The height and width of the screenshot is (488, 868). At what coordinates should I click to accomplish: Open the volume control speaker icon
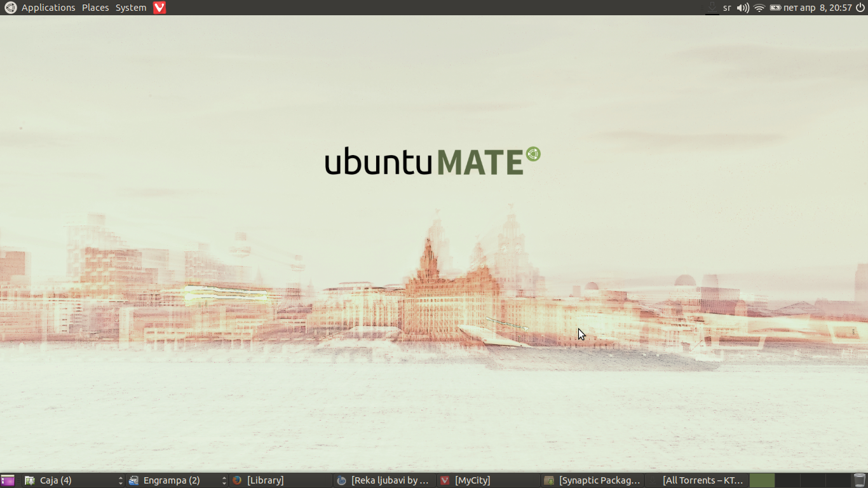742,8
